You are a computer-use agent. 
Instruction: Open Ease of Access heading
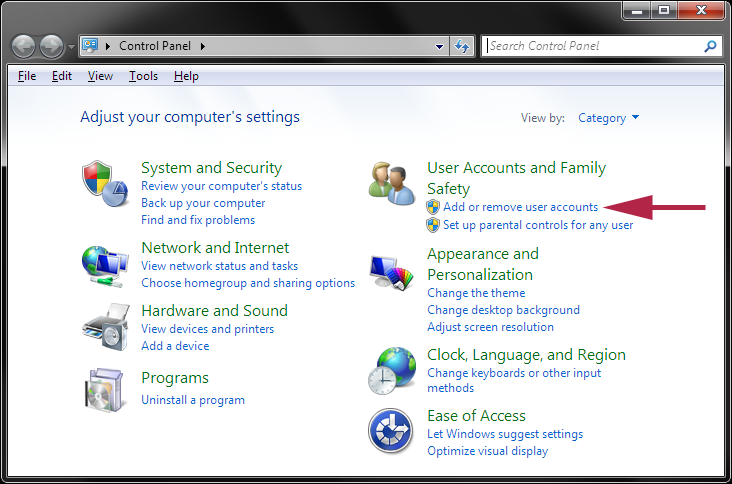(476, 415)
